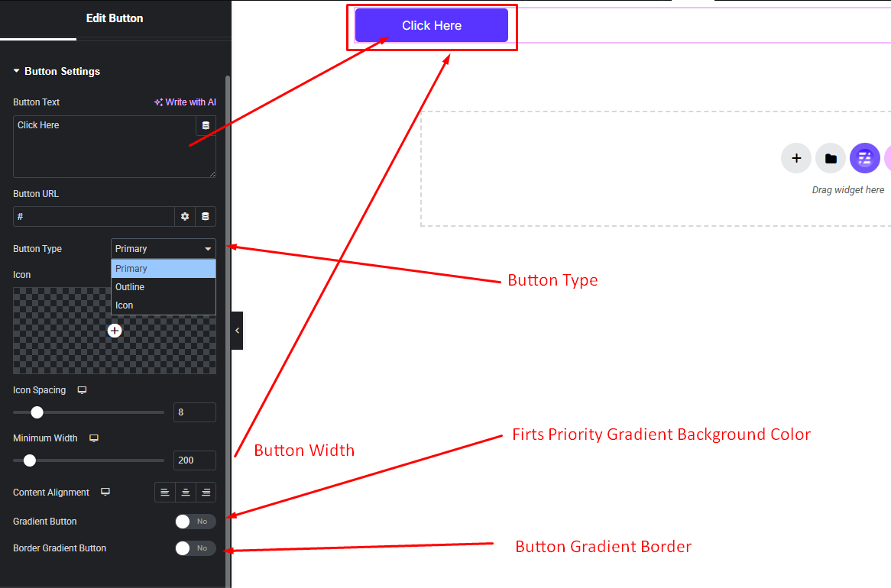Click the Drag widget here text
Image resolution: width=891 pixels, height=588 pixels.
847,189
